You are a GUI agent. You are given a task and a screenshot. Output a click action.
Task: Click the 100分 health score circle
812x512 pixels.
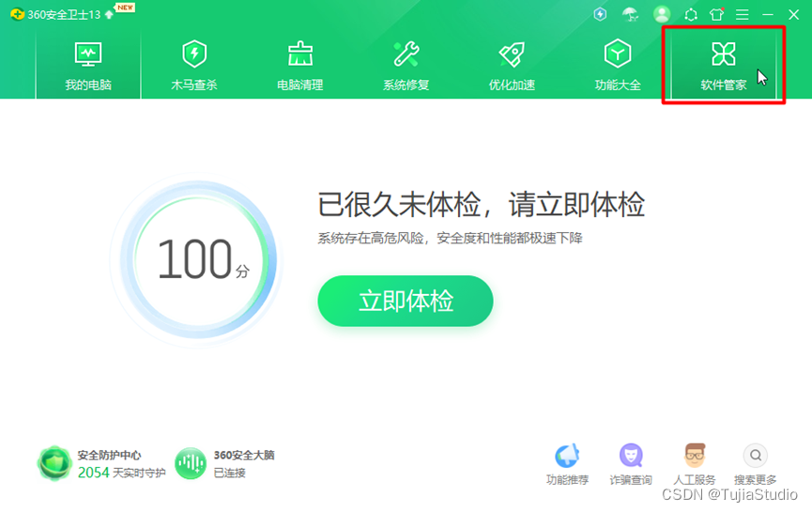tap(197, 259)
